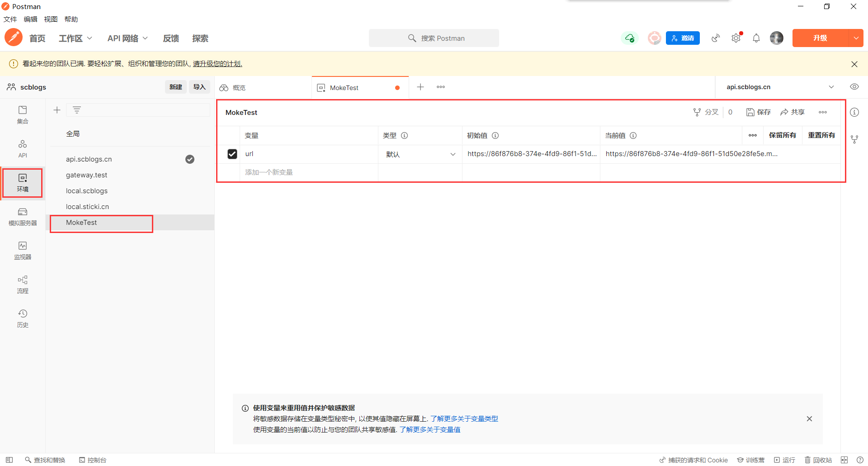Viewport: 868px width, 466px height.
Task: Open the fork/pull request icon in right sidebar
Action: point(854,139)
